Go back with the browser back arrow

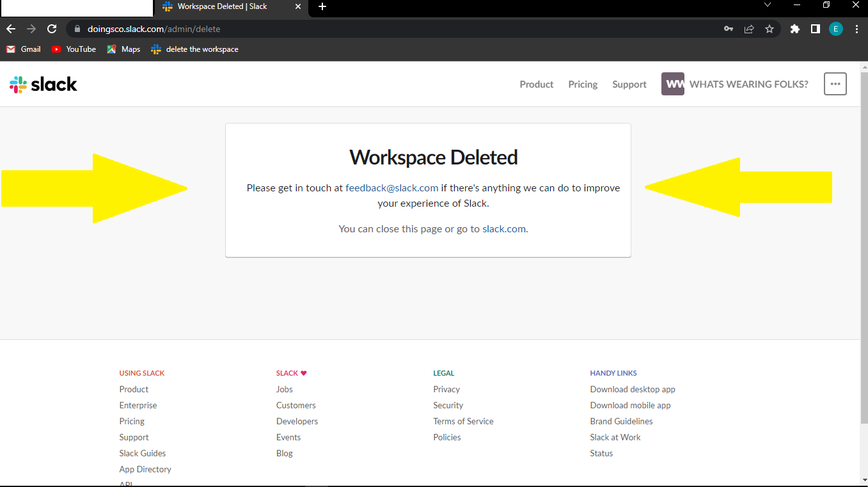[x=11, y=29]
